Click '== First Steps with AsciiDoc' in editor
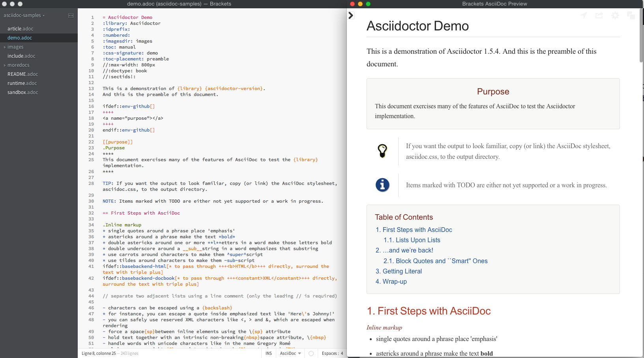Image resolution: width=644 pixels, height=358 pixels. tap(141, 213)
